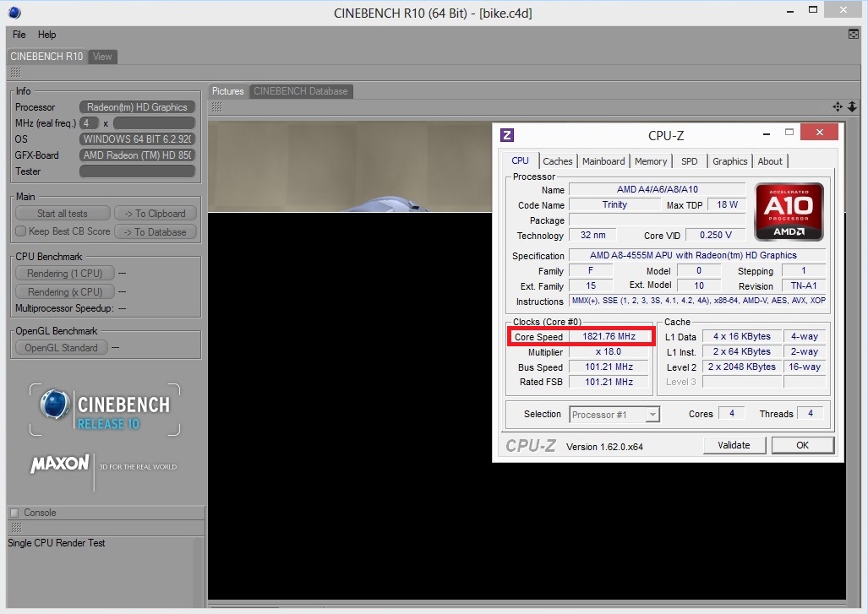
Task: Open the Help menu
Action: [x=47, y=35]
